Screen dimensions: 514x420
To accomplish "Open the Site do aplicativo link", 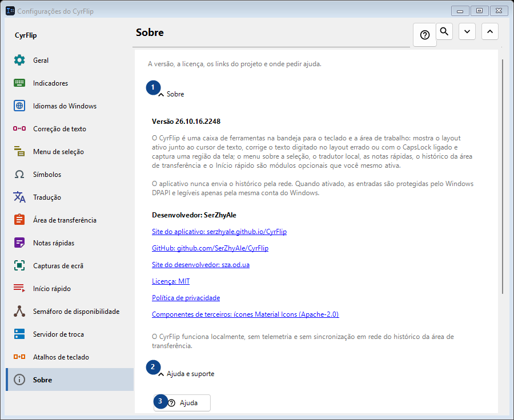I will [x=219, y=232].
